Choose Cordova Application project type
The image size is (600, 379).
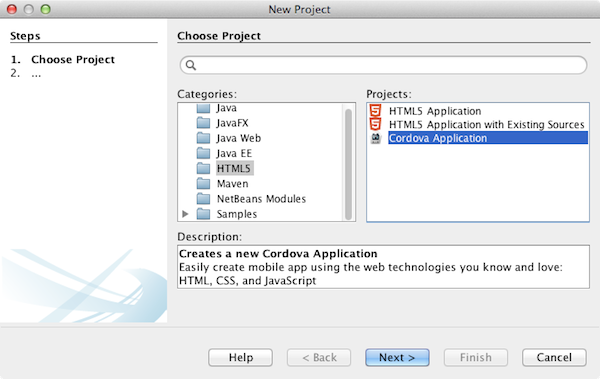click(488, 138)
